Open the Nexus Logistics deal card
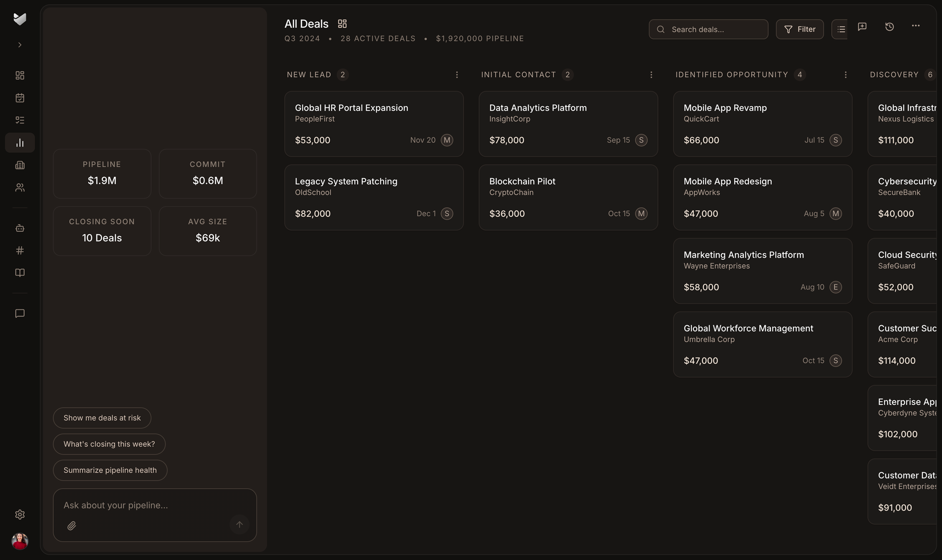This screenshot has width=942, height=560. [x=902, y=124]
